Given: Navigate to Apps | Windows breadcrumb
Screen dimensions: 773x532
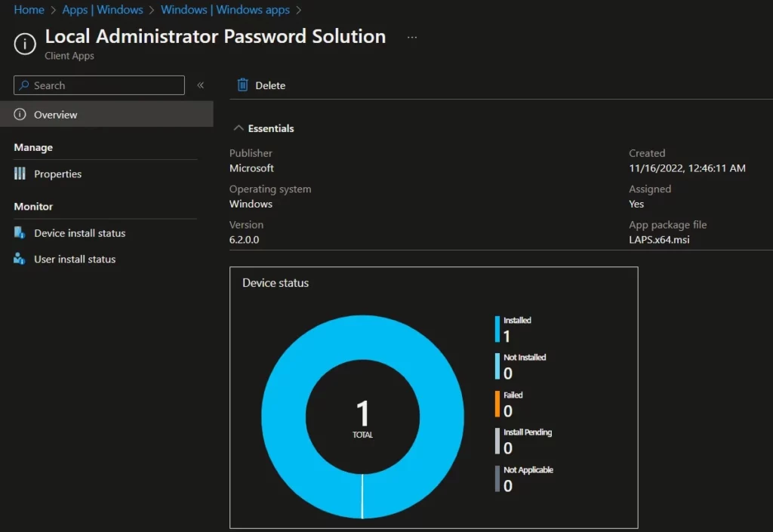Looking at the screenshot, I should point(103,9).
